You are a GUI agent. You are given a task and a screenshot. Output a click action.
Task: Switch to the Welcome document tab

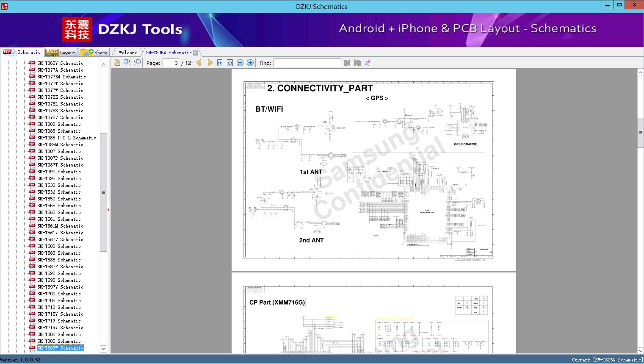[x=128, y=53]
